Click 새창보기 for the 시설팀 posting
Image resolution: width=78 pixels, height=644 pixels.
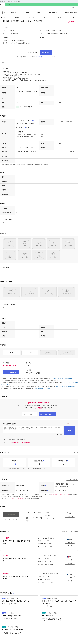pos(70,546)
